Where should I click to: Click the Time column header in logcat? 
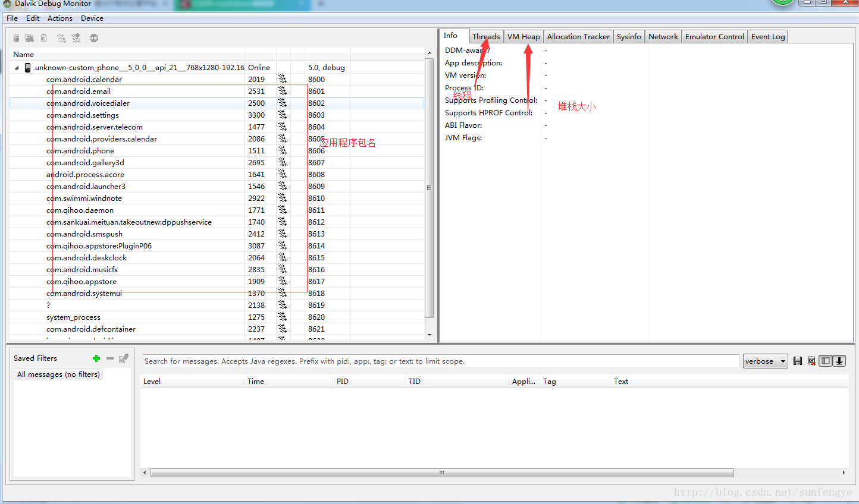(x=289, y=382)
